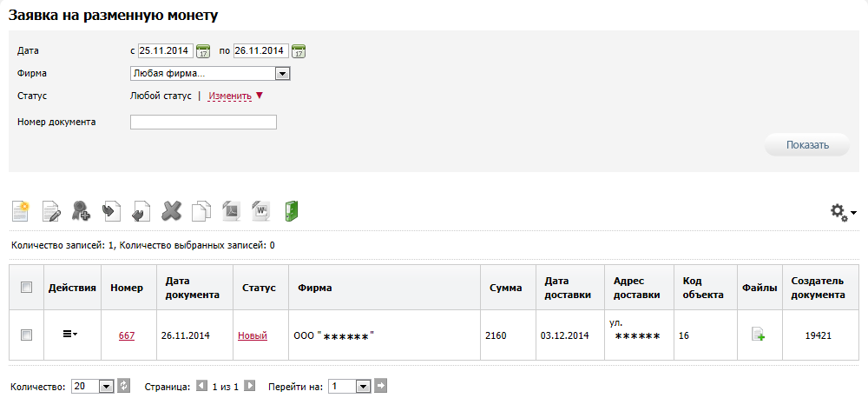Check the box for document 667 row
868x398 pixels.
[26, 335]
